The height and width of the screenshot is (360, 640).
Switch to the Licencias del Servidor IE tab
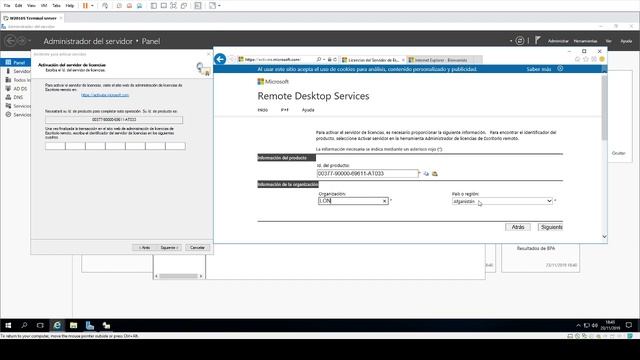click(x=373, y=60)
